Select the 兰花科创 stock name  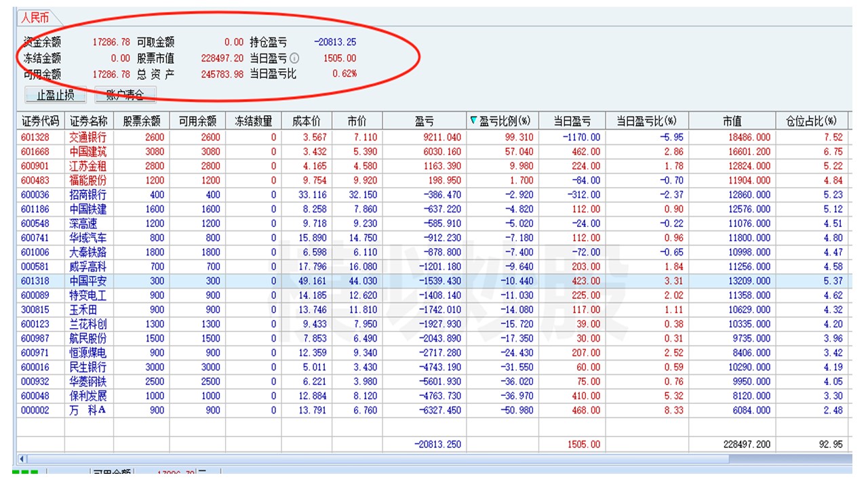pos(88,324)
